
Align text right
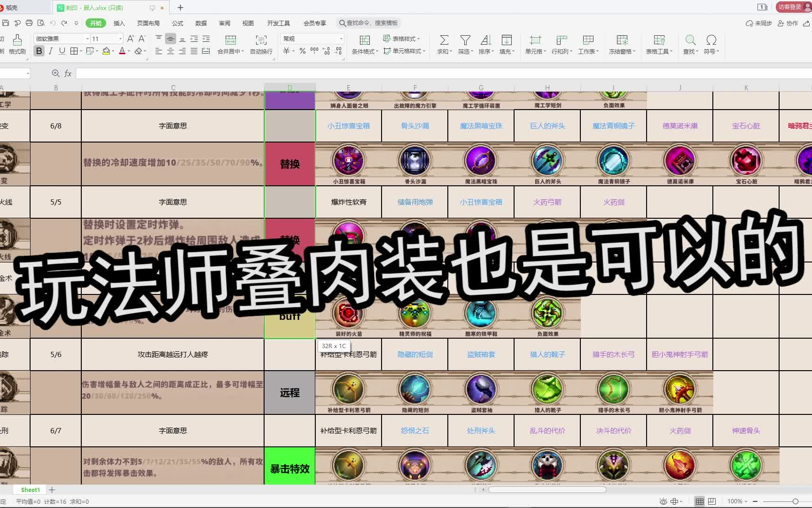click(182, 51)
